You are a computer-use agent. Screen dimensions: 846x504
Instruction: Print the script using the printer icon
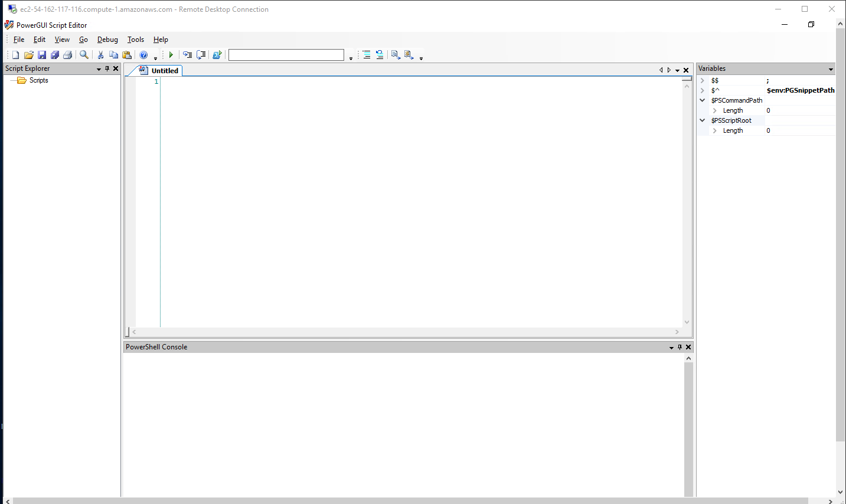click(68, 55)
